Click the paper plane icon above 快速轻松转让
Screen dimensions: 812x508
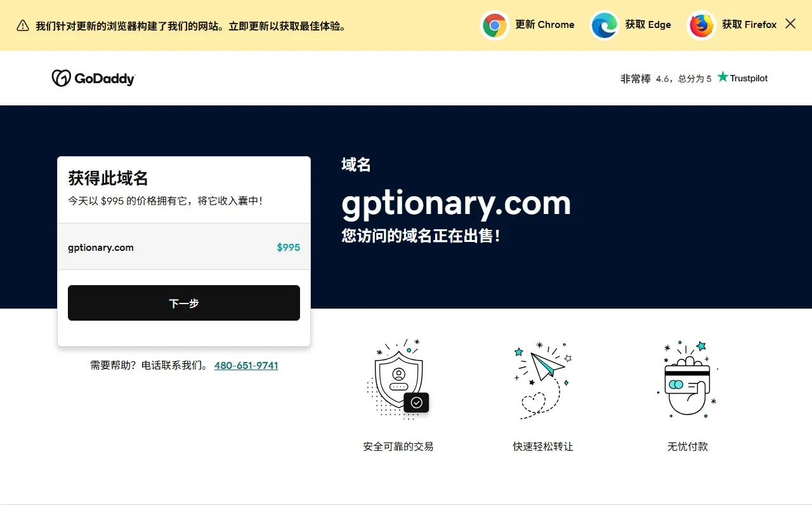pyautogui.click(x=542, y=377)
